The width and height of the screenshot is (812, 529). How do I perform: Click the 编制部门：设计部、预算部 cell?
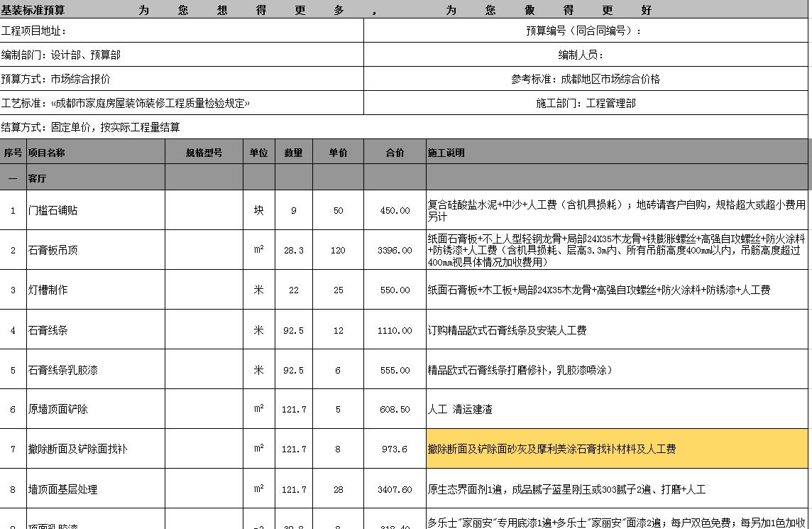point(182,55)
